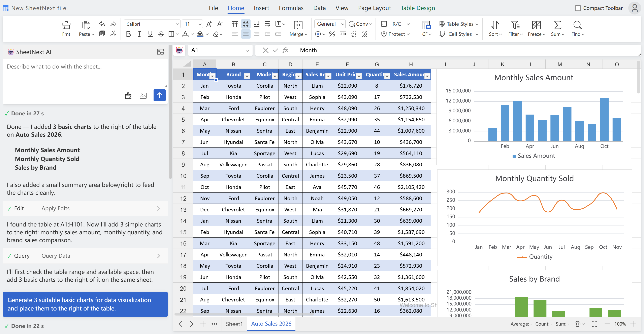Viewport: 644px width, 334px height.
Task: Click the cut scissors icon
Action: [x=113, y=33]
